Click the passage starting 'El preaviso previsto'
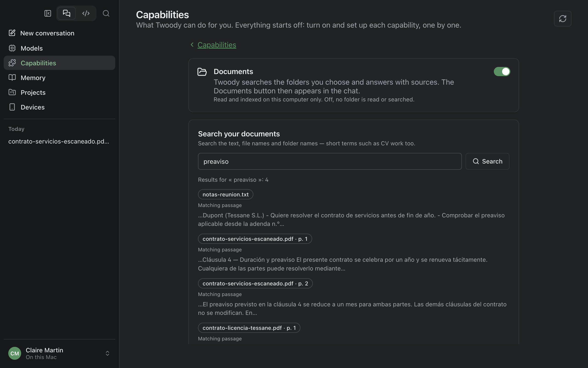The image size is (588, 368). click(352, 309)
